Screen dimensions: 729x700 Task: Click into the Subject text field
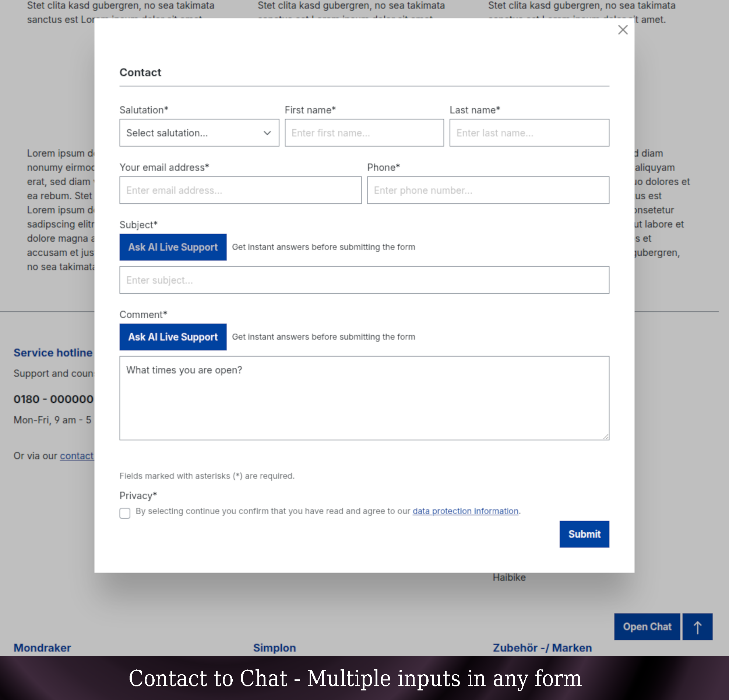(364, 280)
